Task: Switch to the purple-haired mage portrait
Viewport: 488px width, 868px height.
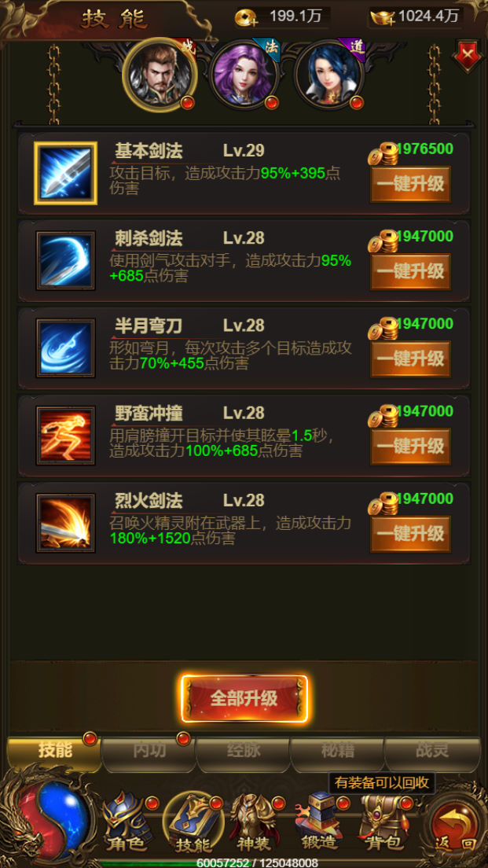Action: pyautogui.click(x=244, y=75)
